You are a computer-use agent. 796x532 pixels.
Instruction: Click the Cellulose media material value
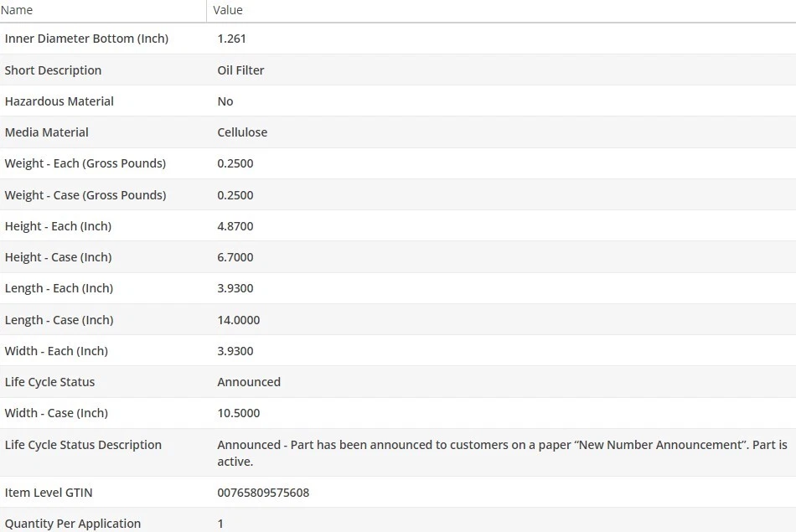pyautogui.click(x=242, y=132)
